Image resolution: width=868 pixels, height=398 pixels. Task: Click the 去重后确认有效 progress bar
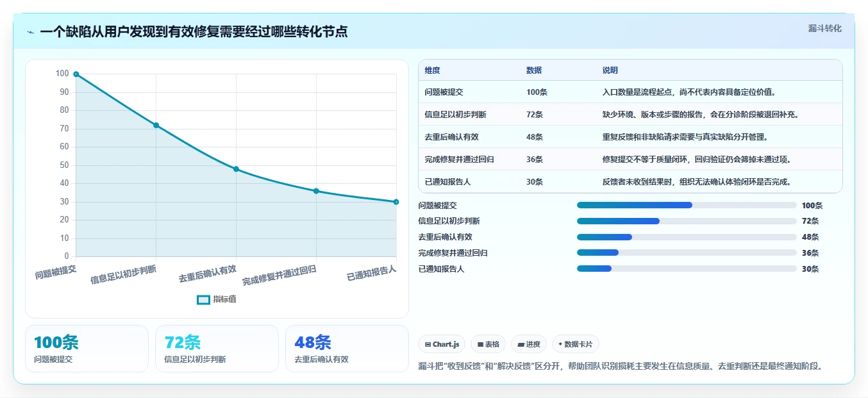tap(687, 237)
